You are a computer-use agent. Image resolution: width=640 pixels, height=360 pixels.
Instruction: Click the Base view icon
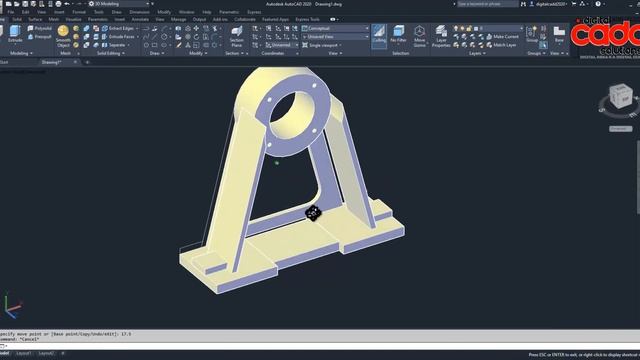[x=559, y=34]
